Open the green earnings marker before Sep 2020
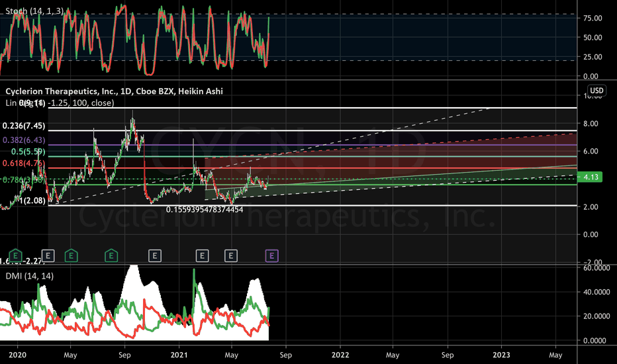Viewport: 617px width, 364px height. 111,255
